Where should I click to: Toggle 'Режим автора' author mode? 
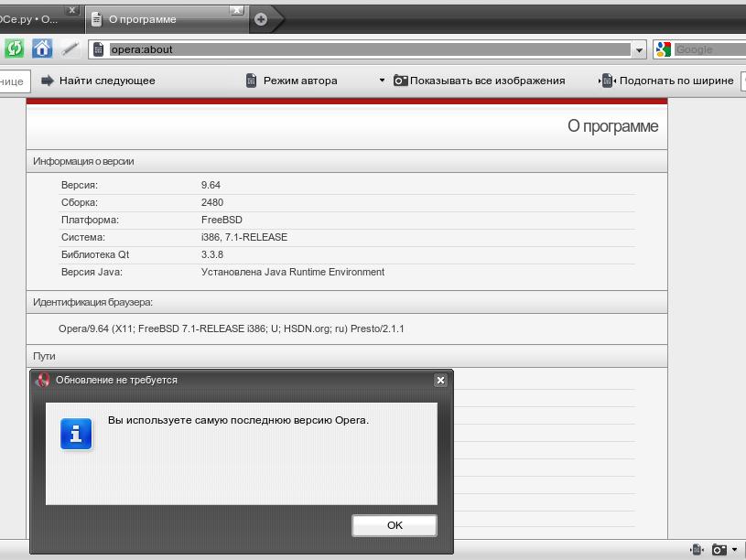click(291, 81)
